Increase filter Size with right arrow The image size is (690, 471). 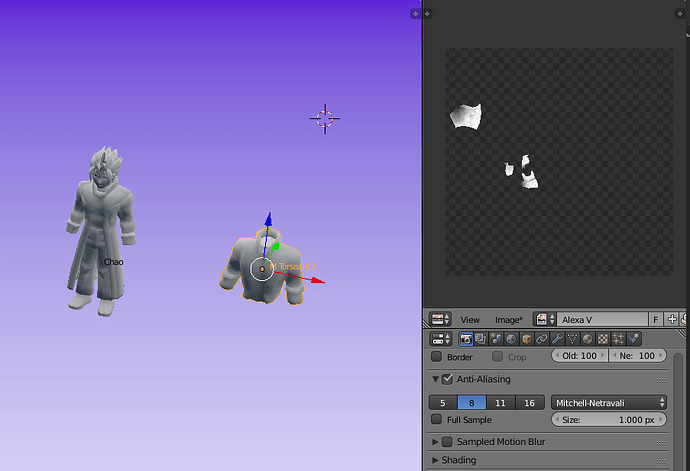(661, 419)
